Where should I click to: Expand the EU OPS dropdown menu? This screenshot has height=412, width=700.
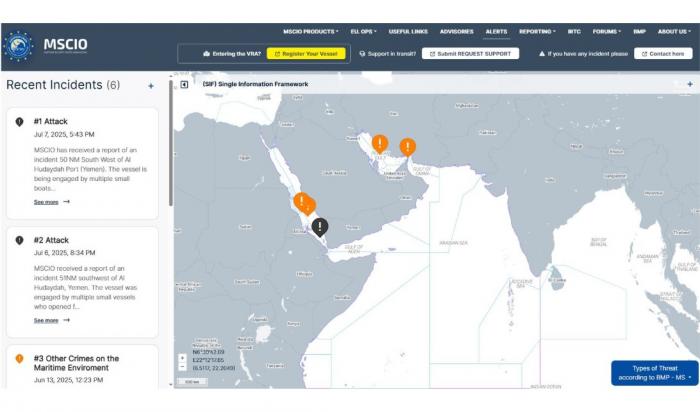tap(363, 32)
